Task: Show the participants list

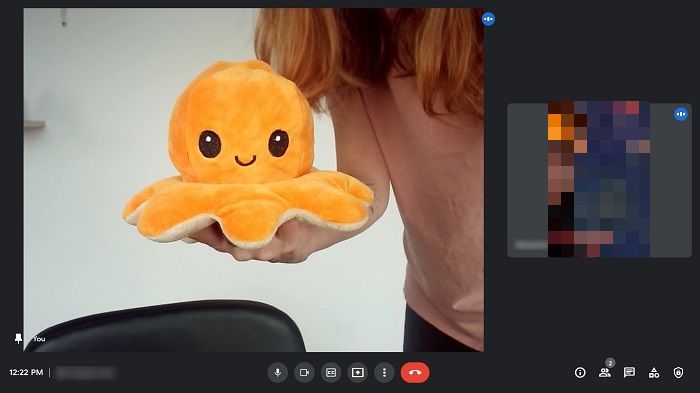Action: click(605, 372)
